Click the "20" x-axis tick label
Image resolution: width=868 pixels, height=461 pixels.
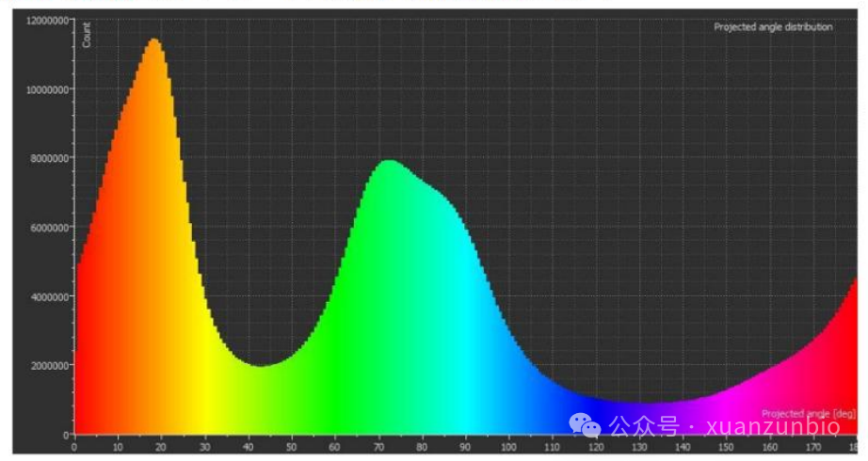[161, 447]
